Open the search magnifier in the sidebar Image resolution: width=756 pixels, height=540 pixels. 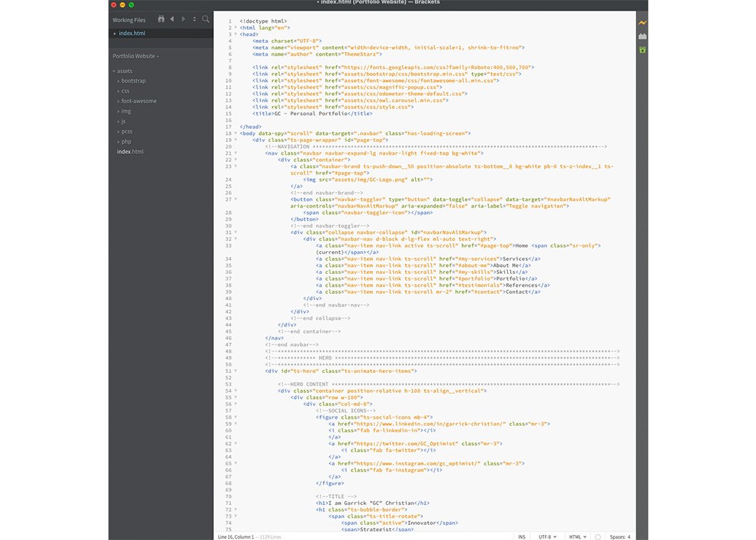(205, 19)
